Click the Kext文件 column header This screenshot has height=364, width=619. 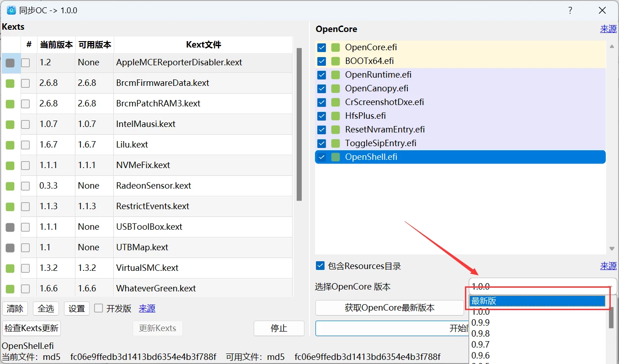point(203,45)
